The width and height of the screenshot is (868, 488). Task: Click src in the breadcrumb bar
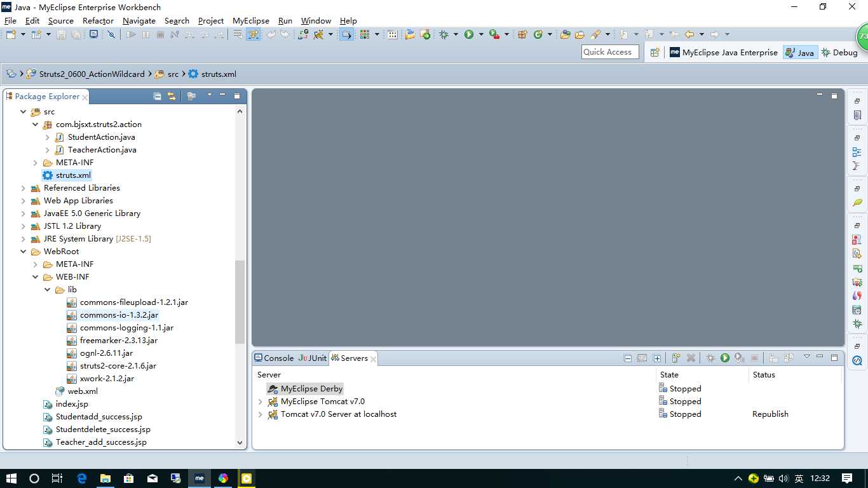(173, 74)
